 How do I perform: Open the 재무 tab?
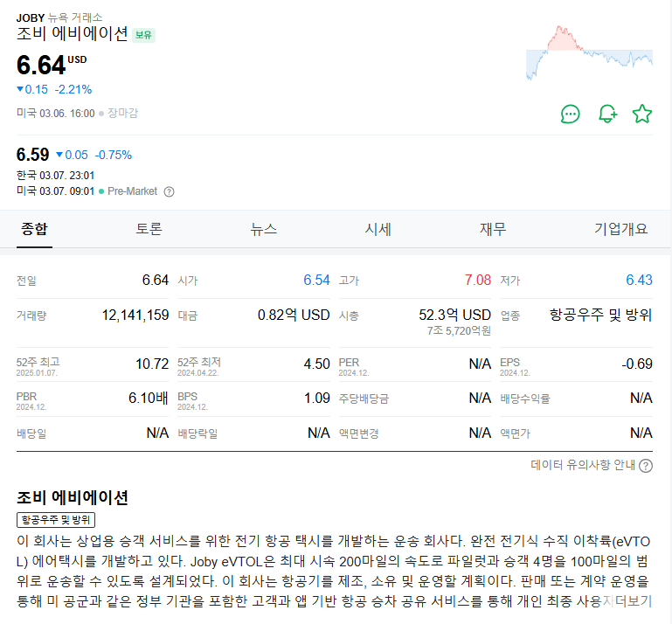coord(493,229)
